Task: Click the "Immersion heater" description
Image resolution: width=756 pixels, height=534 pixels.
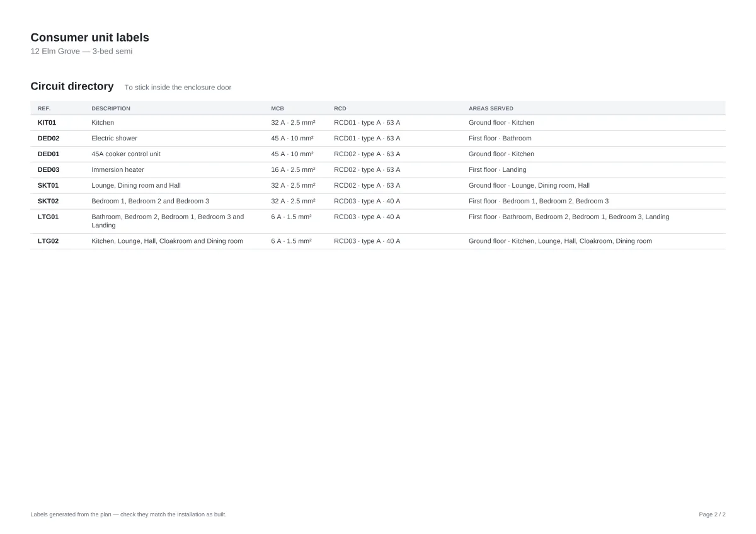Action: tap(118, 170)
